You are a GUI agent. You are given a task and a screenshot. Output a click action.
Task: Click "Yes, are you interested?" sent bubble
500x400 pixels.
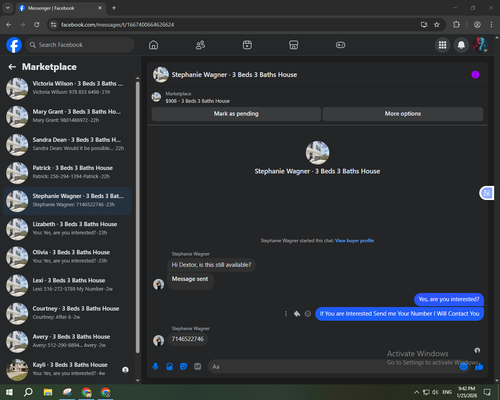[449, 299]
